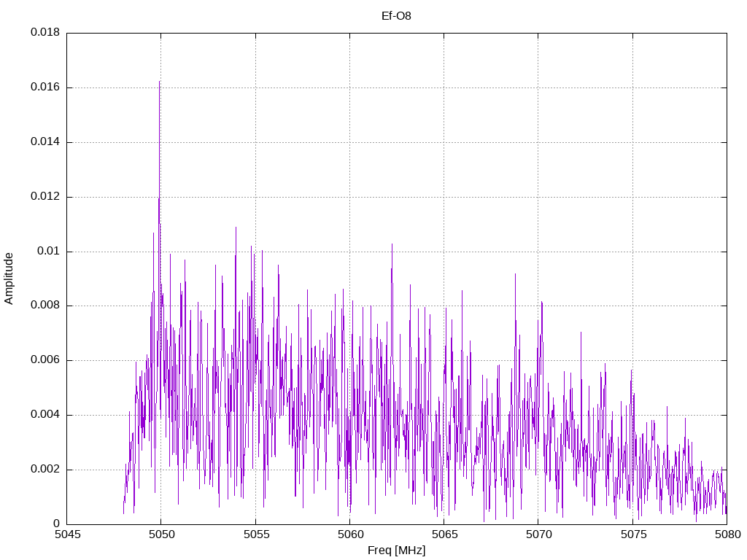Viewport: 747px width, 560px height.
Task: Click the 5045 x-axis tick label
Action: (x=67, y=534)
